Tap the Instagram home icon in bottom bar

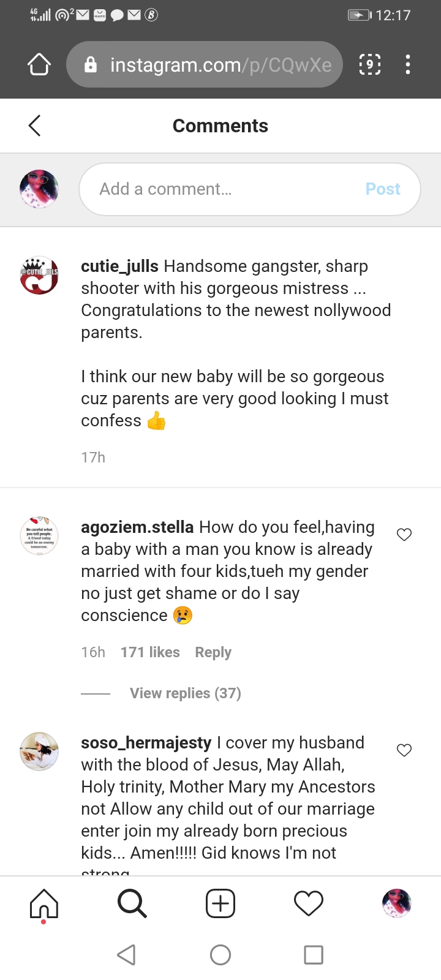[x=44, y=903]
